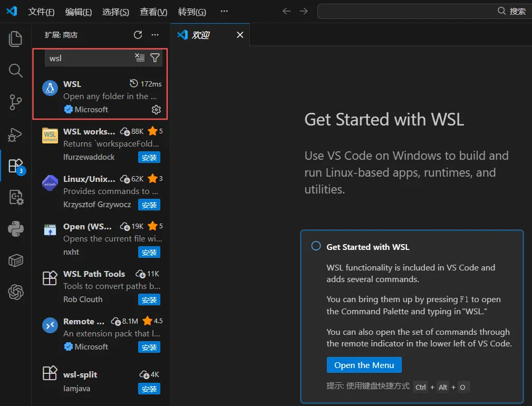Click the Open (WSL) extension icon
Viewport: 532px width, 406px height.
point(50,230)
